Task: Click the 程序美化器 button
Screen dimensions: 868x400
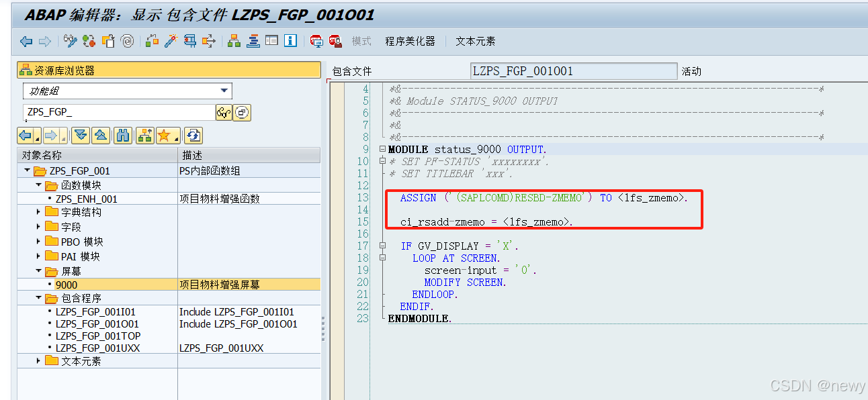Action: pos(410,42)
